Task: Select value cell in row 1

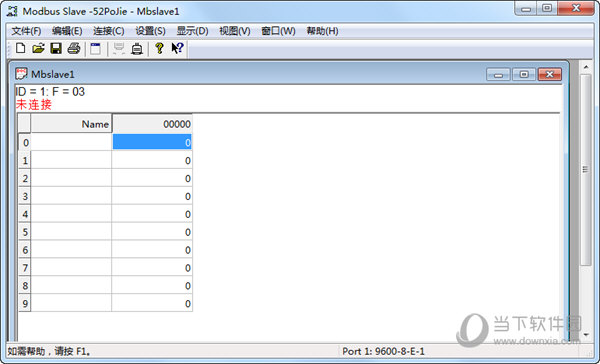Action: pyautogui.click(x=152, y=160)
